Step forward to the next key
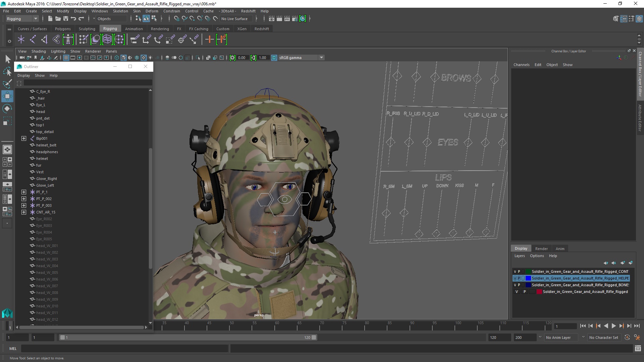Image resolution: width=644 pixels, height=362 pixels. point(621,326)
